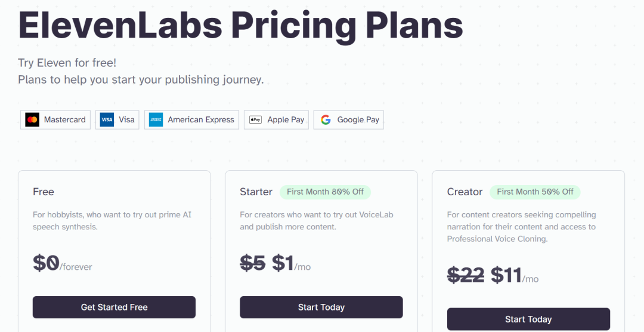Click the crossed-out $5 original price
This screenshot has width=644, height=332.
252,263
